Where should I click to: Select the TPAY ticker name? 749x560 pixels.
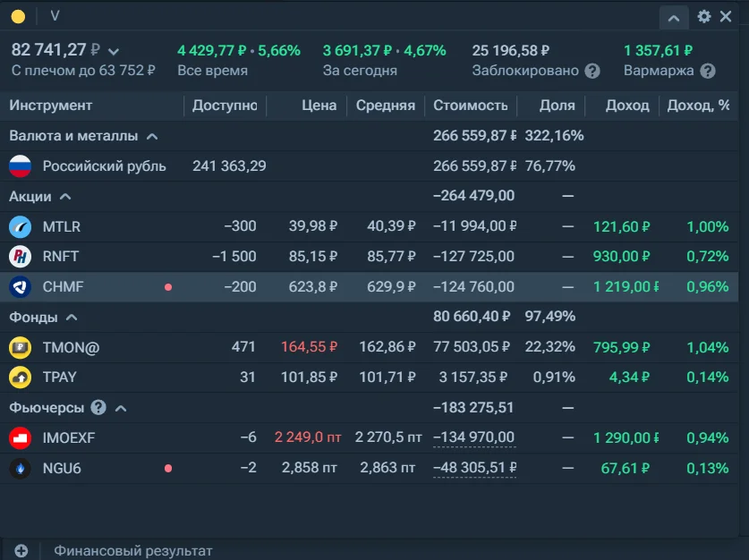click(x=59, y=378)
